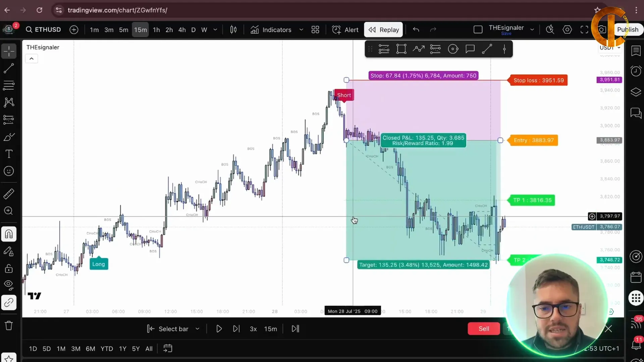Collapse the indicator legend arrow
This screenshot has height=362, width=644.
(32, 59)
